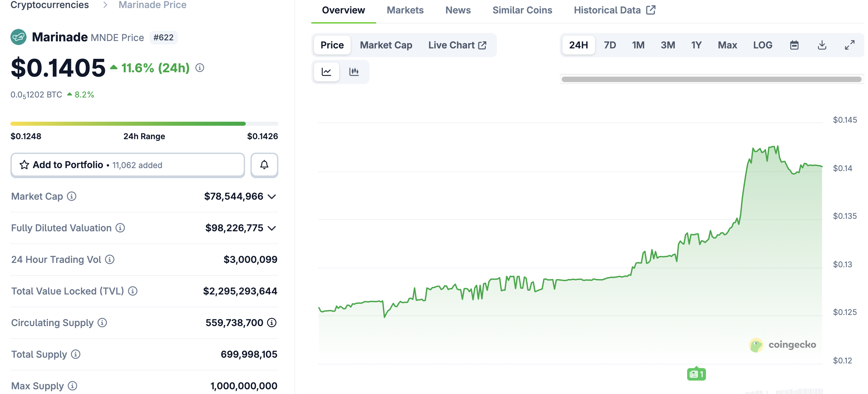
Task: Open the date range calendar icon
Action: click(x=794, y=44)
